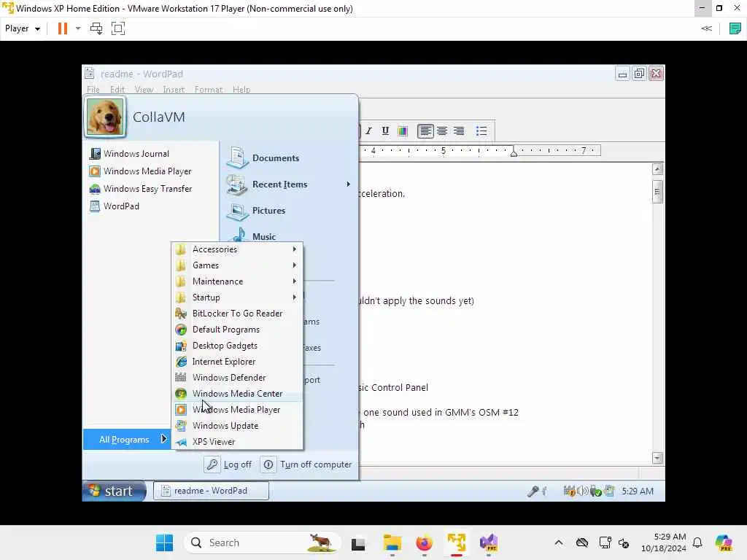Viewport: 747px width, 560px height.
Task: Click All Programs
Action: click(127, 439)
